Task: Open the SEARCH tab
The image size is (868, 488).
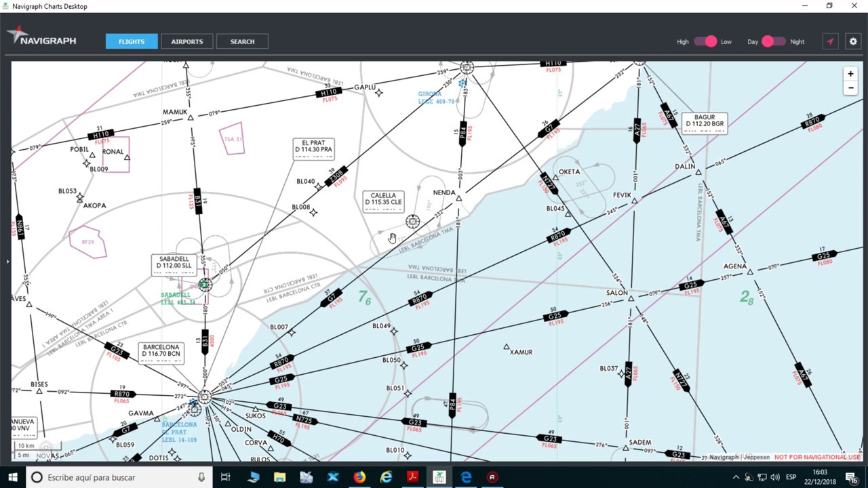Action: (242, 41)
